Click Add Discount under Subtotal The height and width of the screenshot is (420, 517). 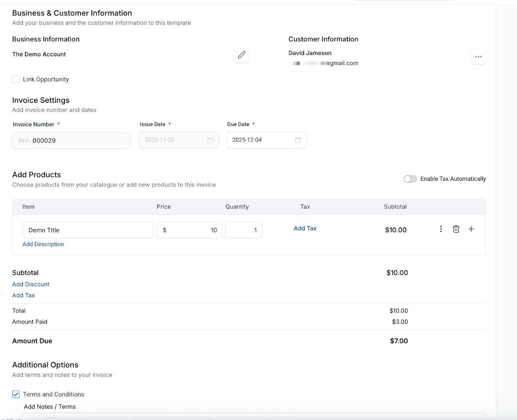point(31,284)
